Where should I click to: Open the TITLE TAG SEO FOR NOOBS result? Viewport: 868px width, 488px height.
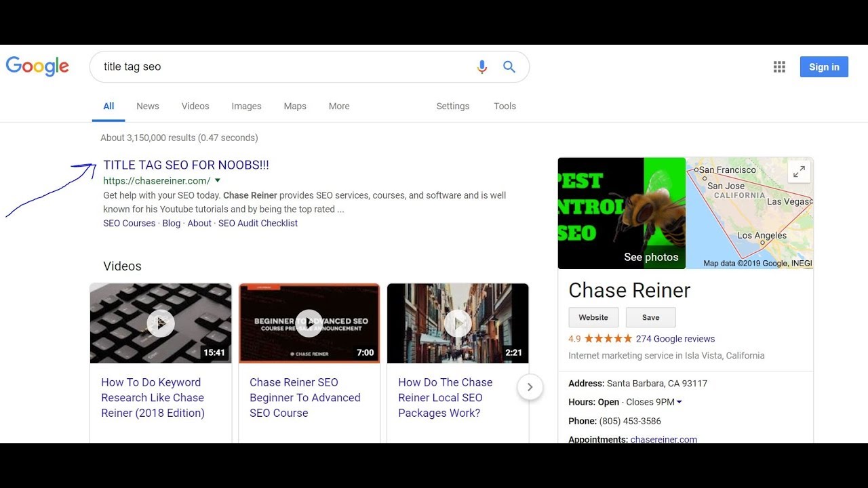(186, 165)
